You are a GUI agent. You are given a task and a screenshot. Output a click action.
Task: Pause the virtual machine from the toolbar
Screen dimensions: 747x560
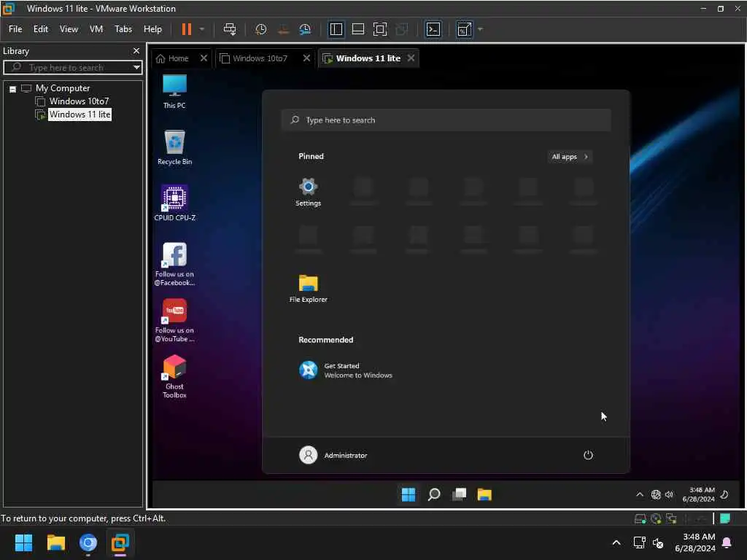187,29
